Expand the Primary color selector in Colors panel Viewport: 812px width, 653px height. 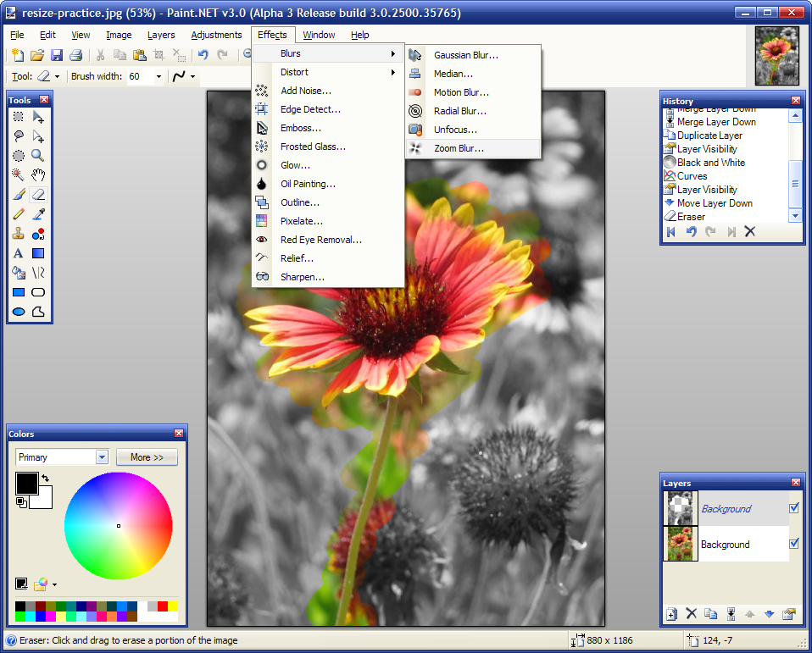pos(101,457)
